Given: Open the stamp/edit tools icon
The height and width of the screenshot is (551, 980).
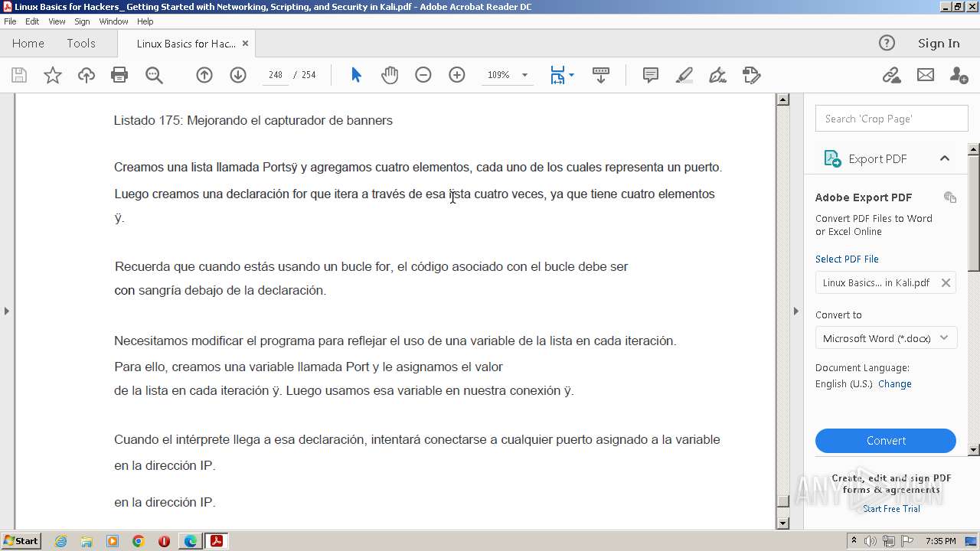Looking at the screenshot, I should [x=752, y=75].
